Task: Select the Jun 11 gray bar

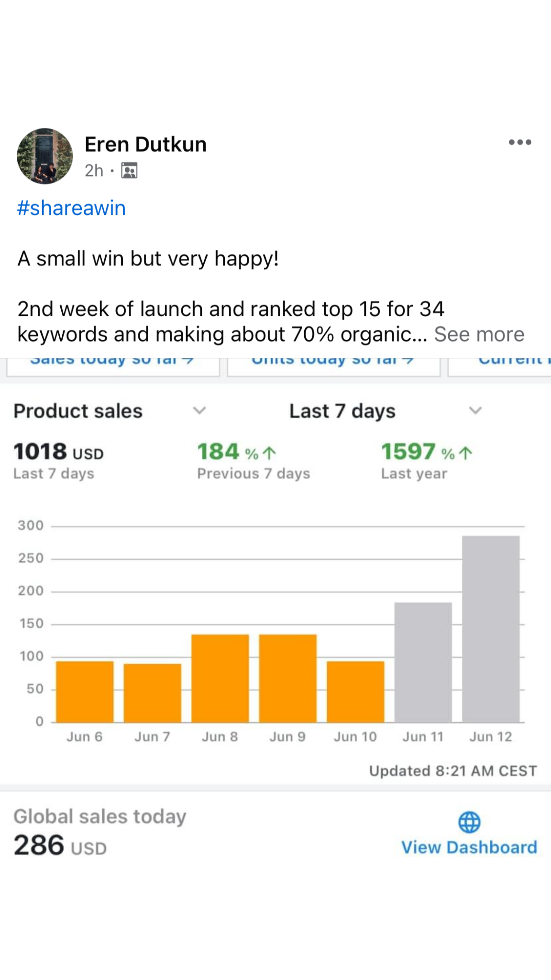Action: pyautogui.click(x=423, y=662)
